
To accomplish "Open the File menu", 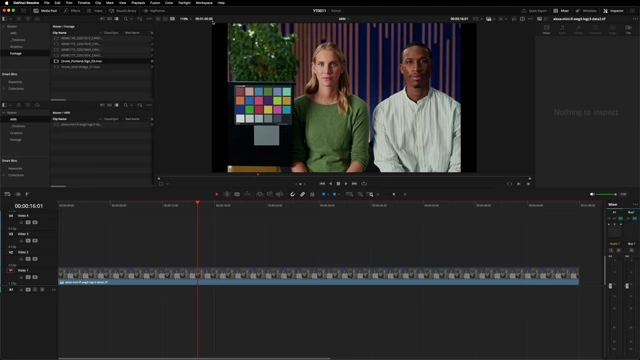I will [x=47, y=3].
